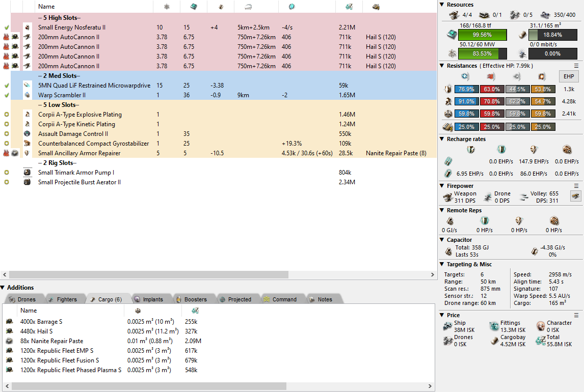Collapse the Resources panel
The width and height of the screenshot is (584, 392).
tap(442, 5)
